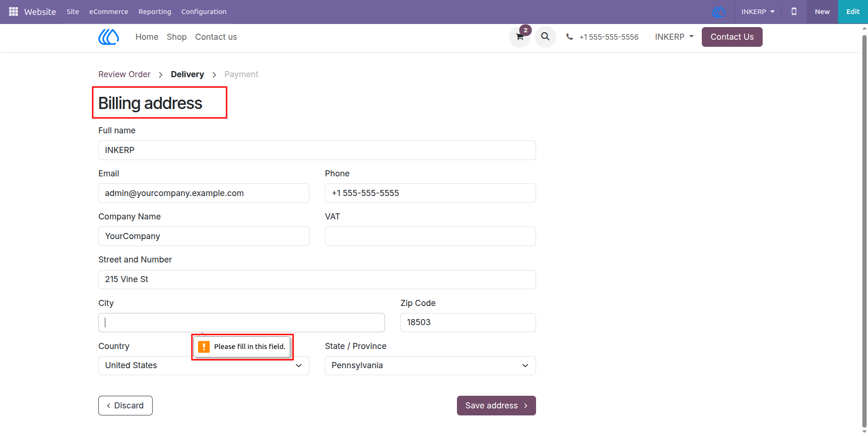This screenshot has width=868, height=436.
Task: Open INKERP account dropdown in site header
Action: 674,37
